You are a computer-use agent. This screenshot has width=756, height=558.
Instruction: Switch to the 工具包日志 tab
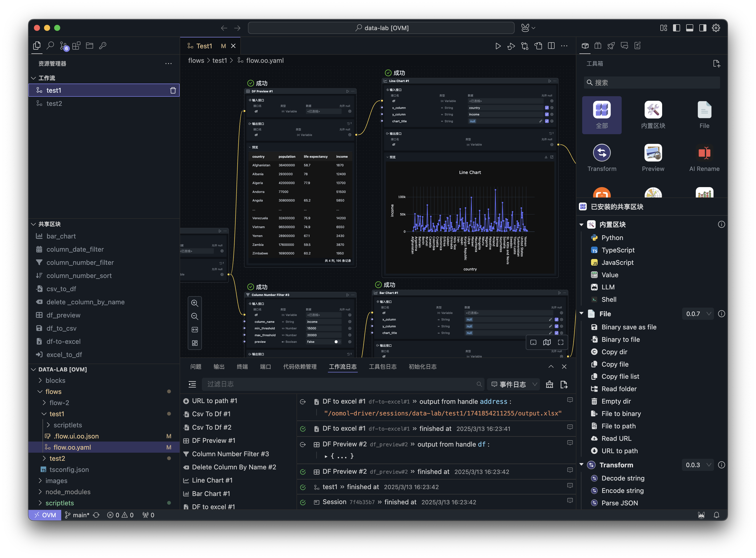[x=382, y=367]
